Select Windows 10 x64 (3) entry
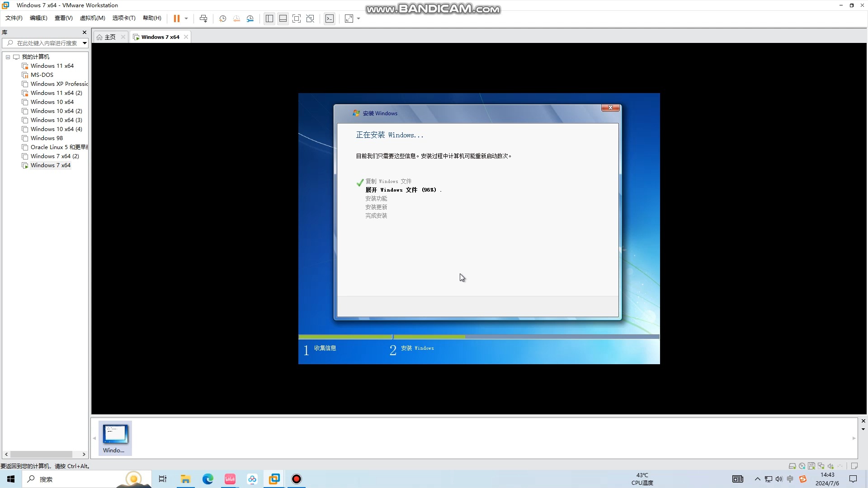This screenshot has width=868, height=488. coord(56,120)
